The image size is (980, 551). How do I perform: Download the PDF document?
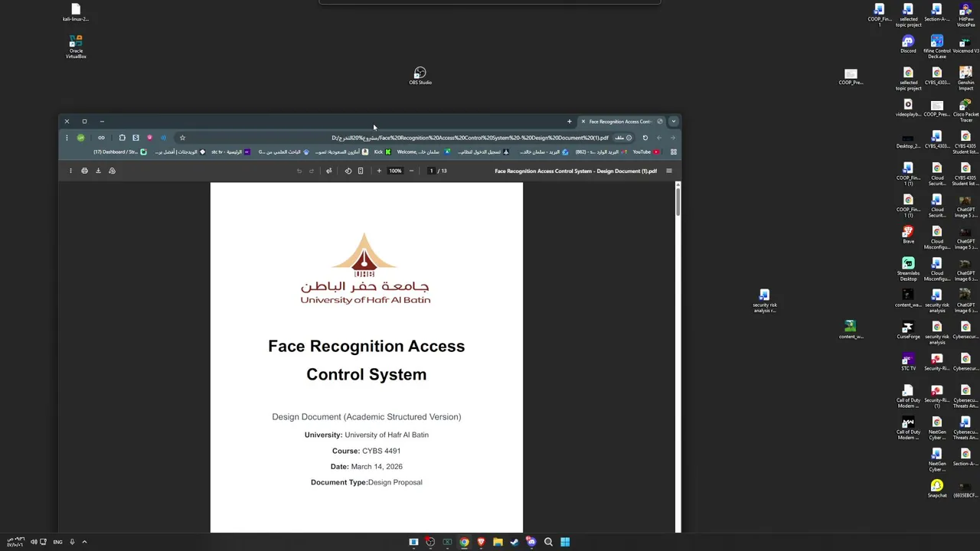(98, 171)
